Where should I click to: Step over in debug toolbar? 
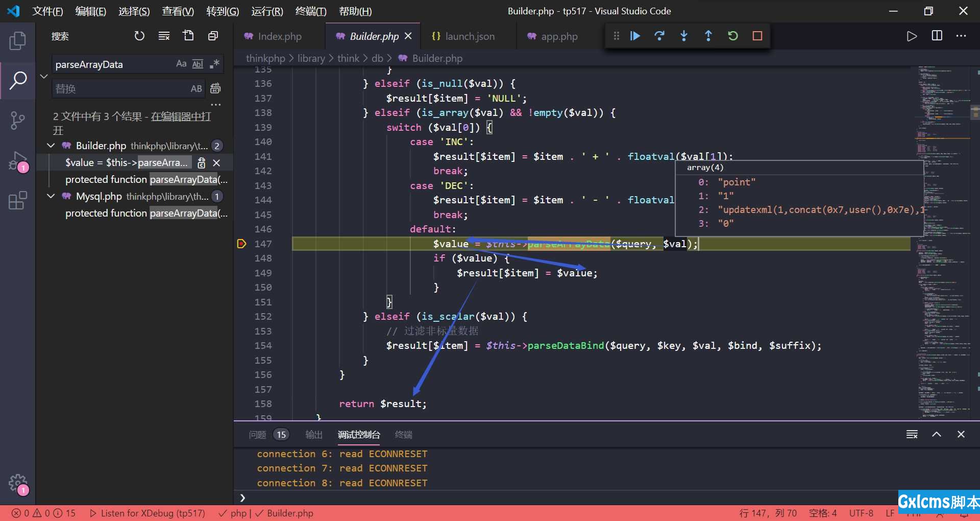(x=659, y=36)
